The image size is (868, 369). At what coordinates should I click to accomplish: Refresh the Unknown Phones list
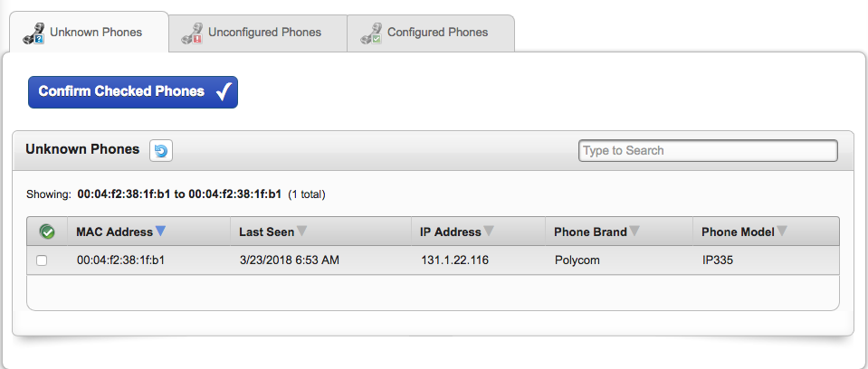[x=161, y=151]
